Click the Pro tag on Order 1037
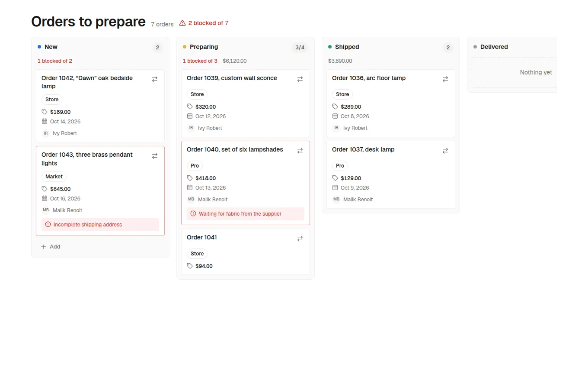The width and height of the screenshot is (588, 368). [x=340, y=166]
